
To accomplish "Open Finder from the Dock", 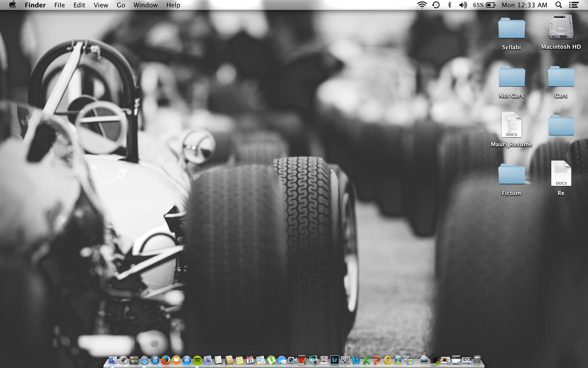I will [113, 360].
